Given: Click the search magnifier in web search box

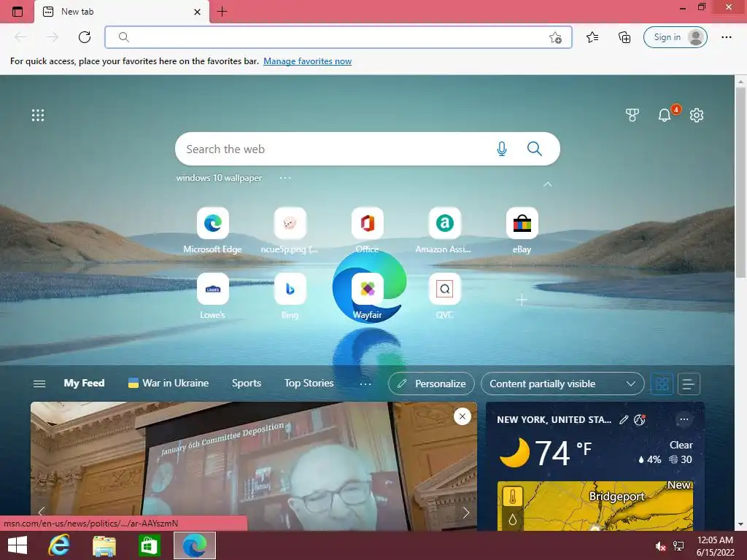Looking at the screenshot, I should tap(535, 149).
